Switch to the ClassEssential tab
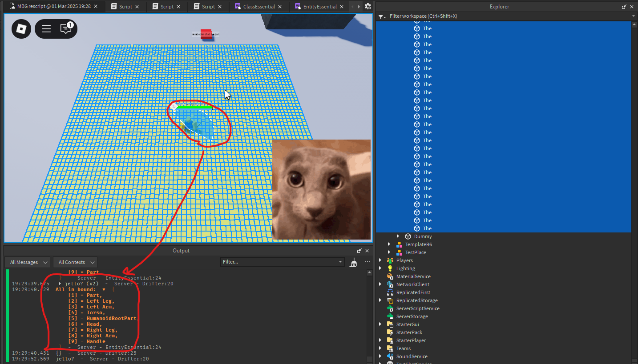638x364 pixels. point(259,6)
